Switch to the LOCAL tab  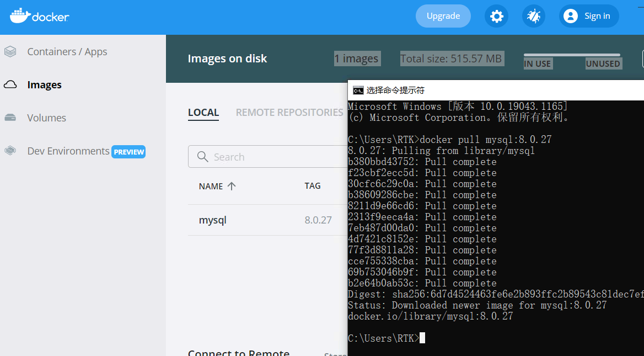tap(203, 112)
